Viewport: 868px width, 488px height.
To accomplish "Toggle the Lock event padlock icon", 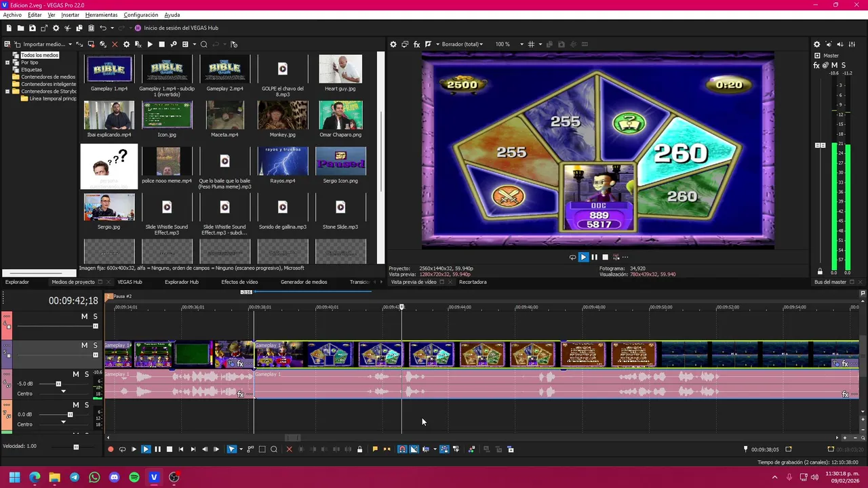I will [359, 449].
